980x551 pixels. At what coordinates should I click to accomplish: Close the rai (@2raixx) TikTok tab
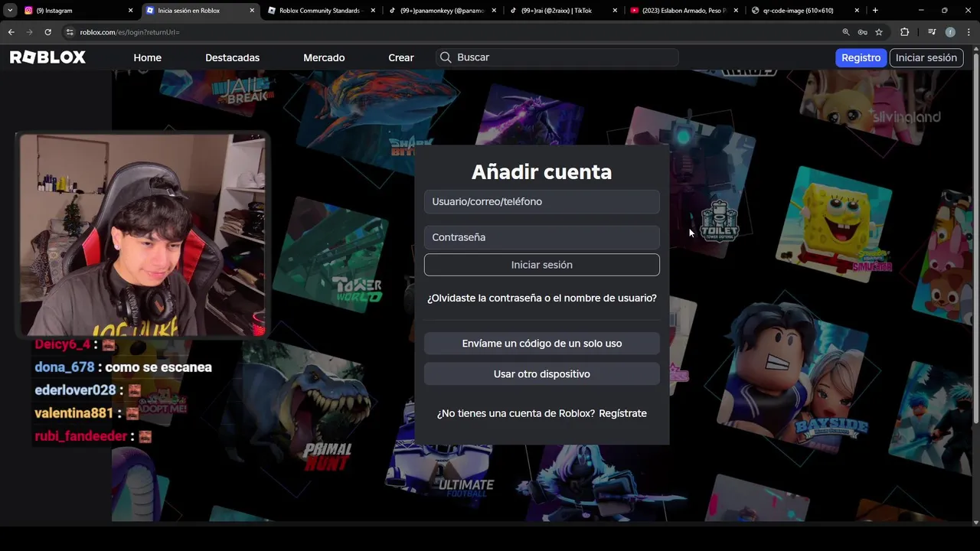tap(615, 11)
